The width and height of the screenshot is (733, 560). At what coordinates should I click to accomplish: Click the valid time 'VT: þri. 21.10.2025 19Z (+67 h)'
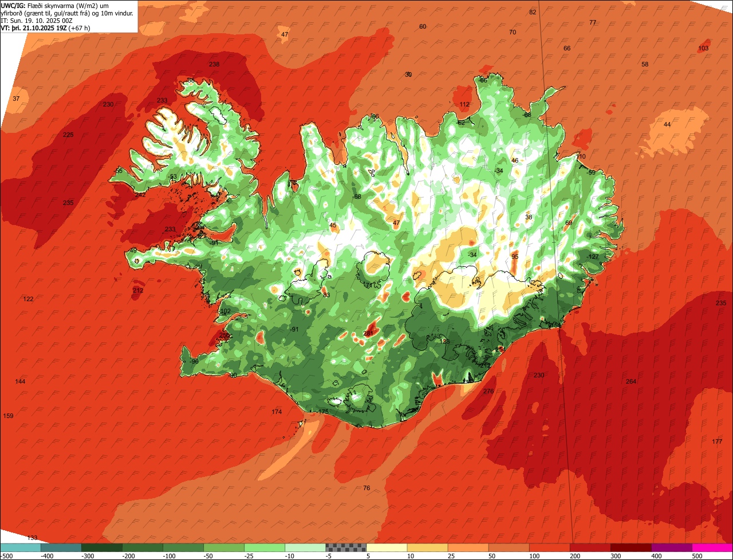(45, 27)
